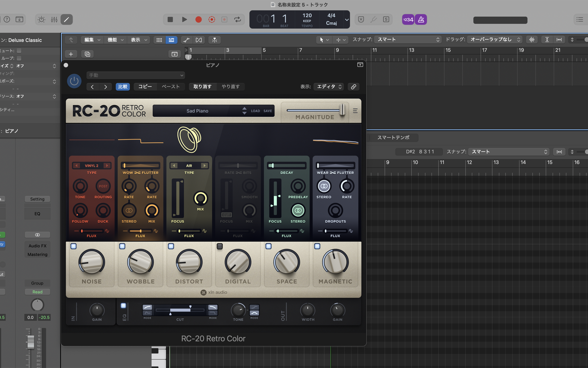Open the pointer tool menu
Viewport: 588px width, 368px height.
point(324,40)
